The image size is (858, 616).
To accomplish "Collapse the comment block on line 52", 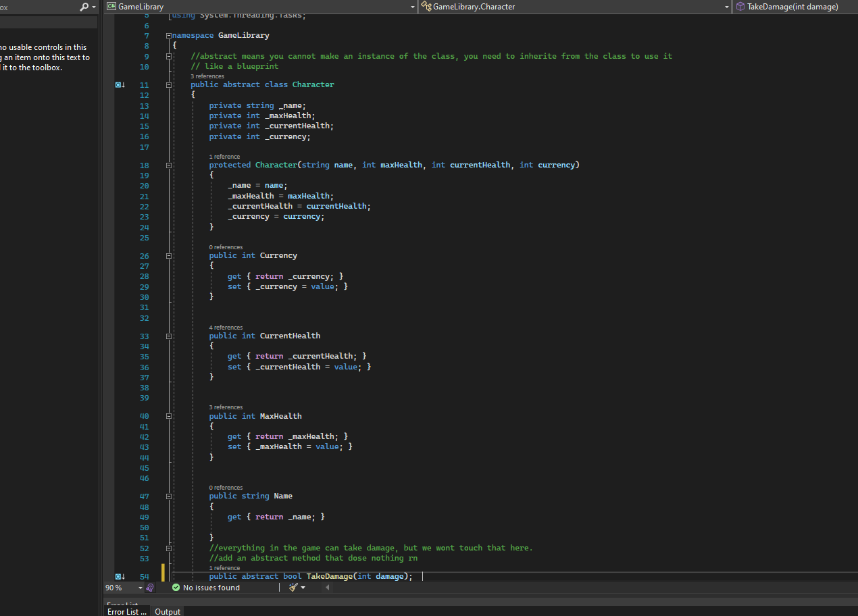I will tap(168, 548).
